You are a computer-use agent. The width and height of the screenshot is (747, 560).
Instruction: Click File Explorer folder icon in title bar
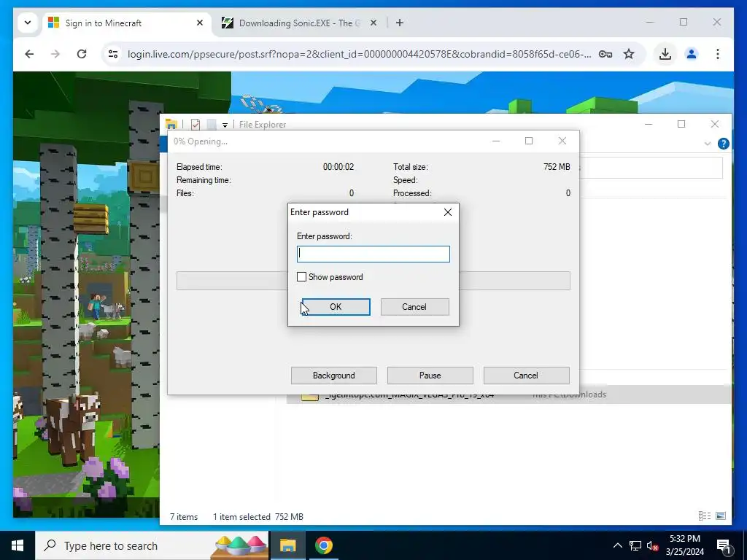pos(171,124)
